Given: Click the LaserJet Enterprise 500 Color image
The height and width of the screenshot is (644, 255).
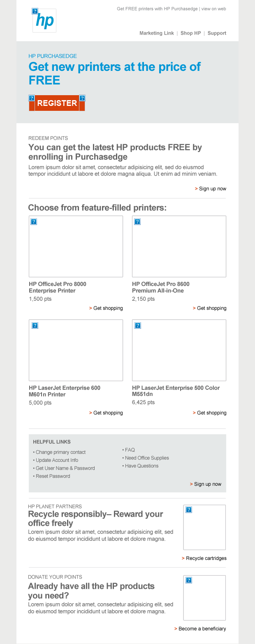Looking at the screenshot, I should (179, 350).
